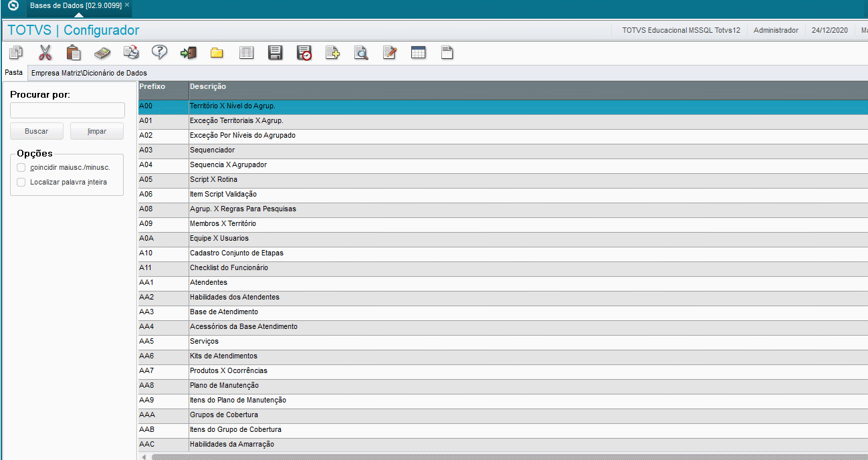868x460 pixels.
Task: Click the limpar button
Action: pos(97,131)
